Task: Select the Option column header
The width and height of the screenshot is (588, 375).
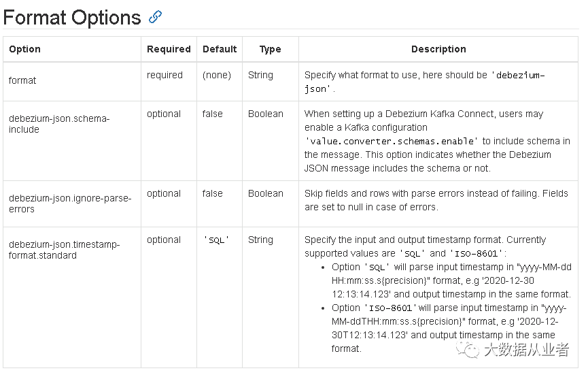Action: (x=24, y=49)
